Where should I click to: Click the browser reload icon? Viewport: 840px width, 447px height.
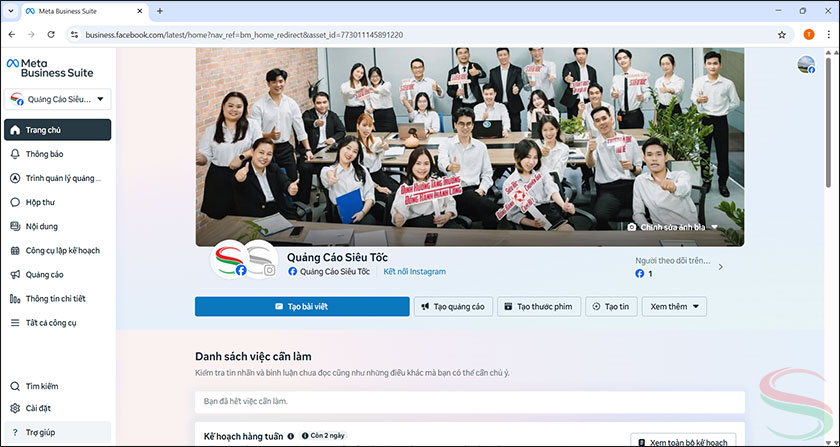51,34
